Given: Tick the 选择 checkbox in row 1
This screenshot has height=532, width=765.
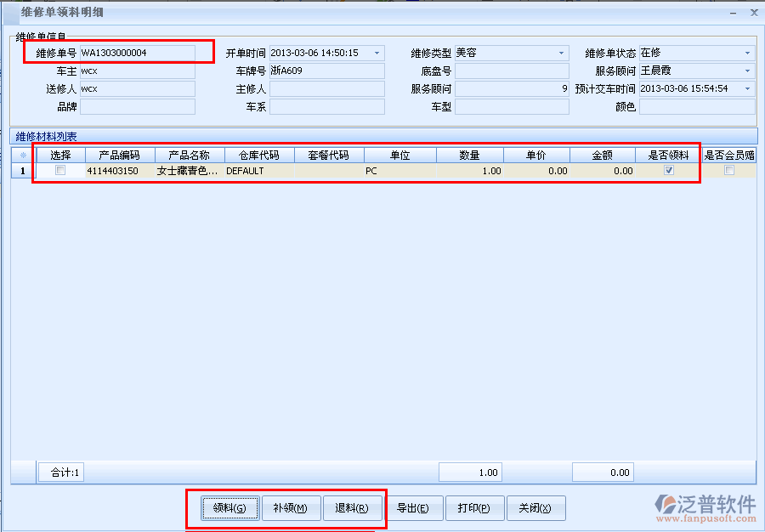Looking at the screenshot, I should (60, 171).
